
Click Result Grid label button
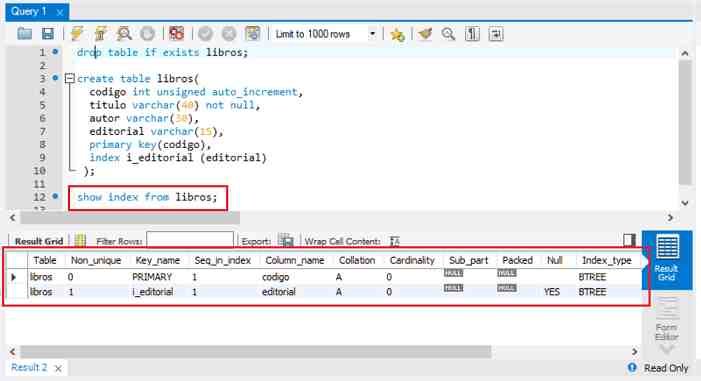point(39,241)
